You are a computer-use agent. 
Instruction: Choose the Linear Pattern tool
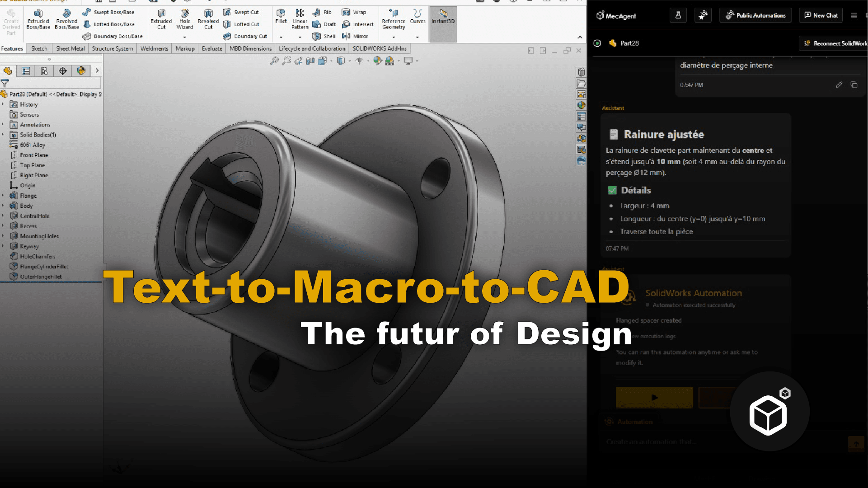click(300, 19)
